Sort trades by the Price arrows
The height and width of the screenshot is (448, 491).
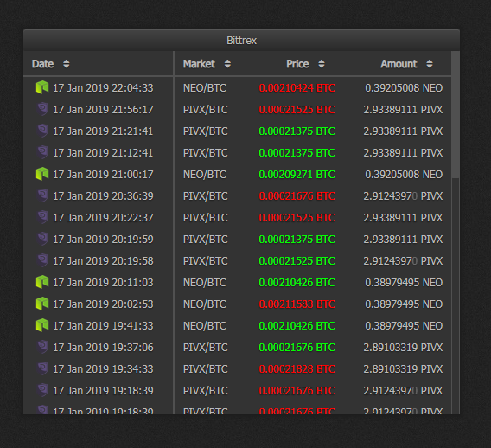[322, 64]
